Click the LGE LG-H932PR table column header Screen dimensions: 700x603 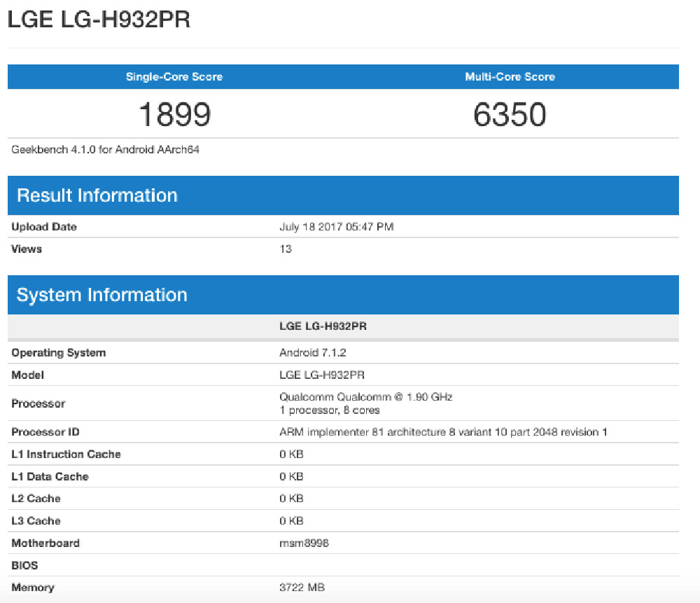(x=322, y=327)
